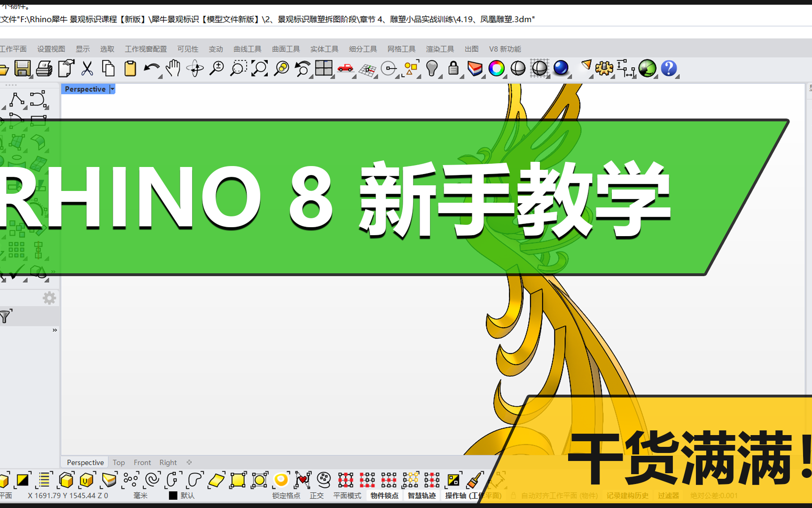Click the Spiral curve icon
Viewport: 812px width, 508px height.
point(152,480)
